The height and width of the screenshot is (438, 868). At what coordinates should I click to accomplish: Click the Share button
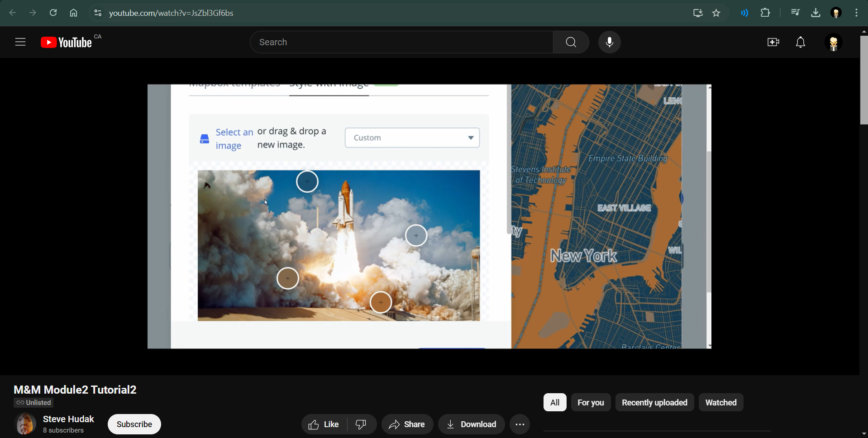pos(407,424)
